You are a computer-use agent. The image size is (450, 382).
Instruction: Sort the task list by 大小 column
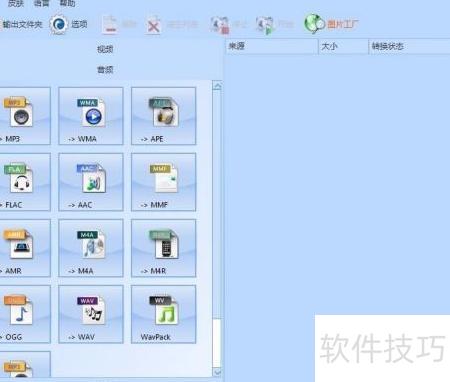coord(343,46)
